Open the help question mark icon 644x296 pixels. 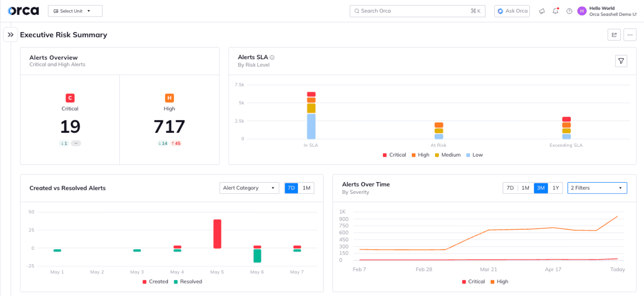[x=569, y=11]
